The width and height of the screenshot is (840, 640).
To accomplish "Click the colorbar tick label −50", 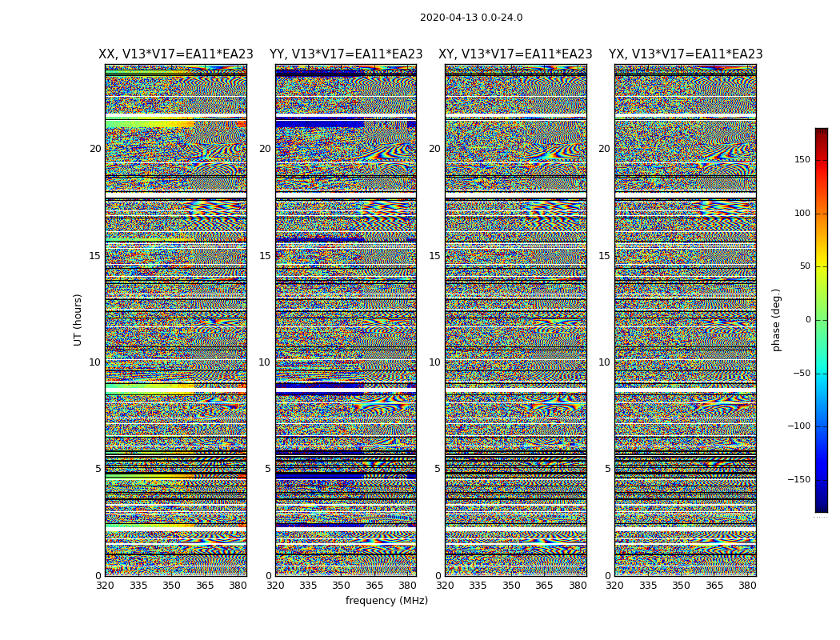I will click(802, 374).
